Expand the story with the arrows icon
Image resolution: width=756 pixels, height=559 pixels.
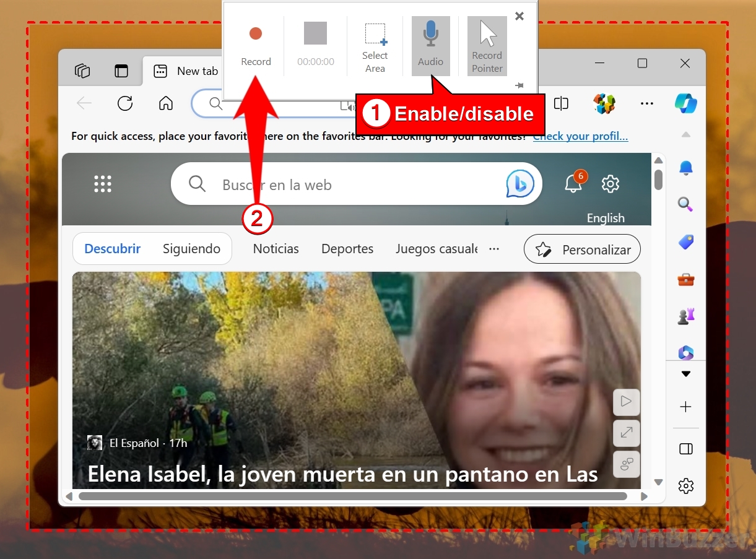(x=626, y=433)
